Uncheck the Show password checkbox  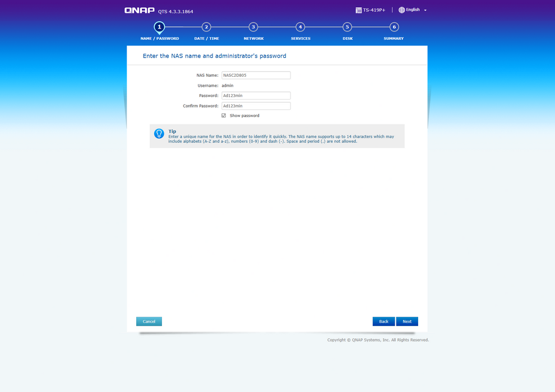tap(224, 115)
